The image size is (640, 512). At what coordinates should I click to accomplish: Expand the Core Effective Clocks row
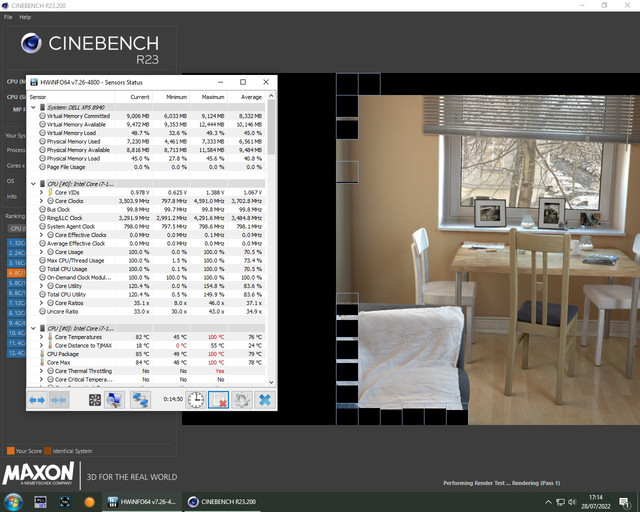click(41, 235)
